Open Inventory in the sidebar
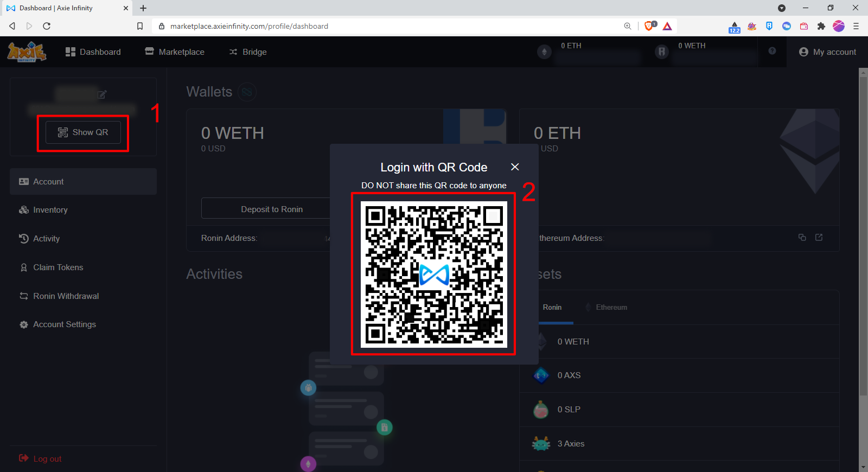Screen dimensions: 868x472 click(83, 210)
